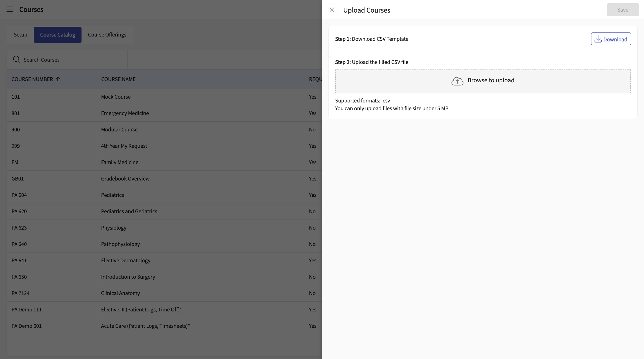Click the Pathophysiology course name
The height and width of the screenshot is (359, 644).
(120, 244)
